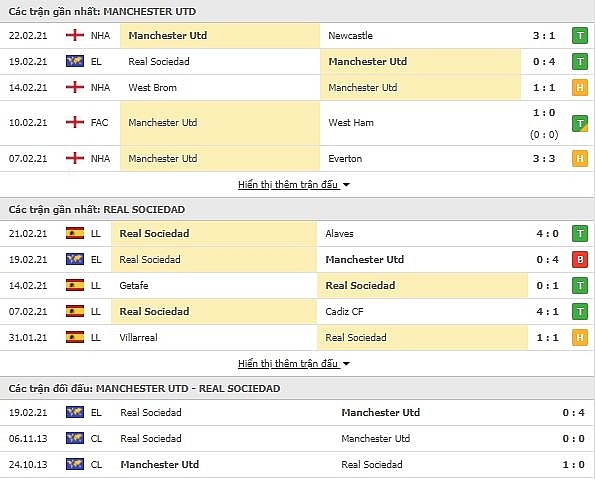Click the green T badge for Cadiz CF match
This screenshot has height=479, width=595.
[580, 312]
